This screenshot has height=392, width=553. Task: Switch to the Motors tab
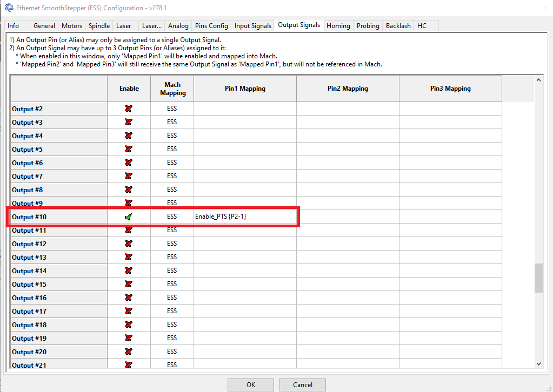71,25
